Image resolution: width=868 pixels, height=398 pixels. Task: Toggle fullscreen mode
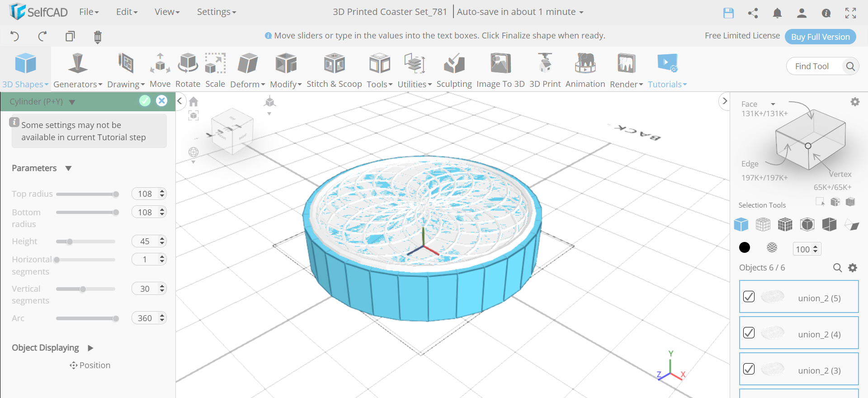click(x=850, y=13)
